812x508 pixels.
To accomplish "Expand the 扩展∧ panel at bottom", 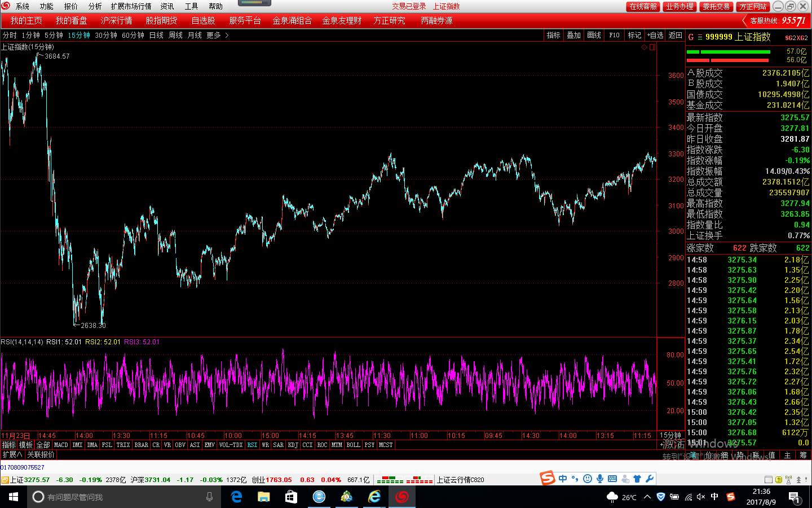I will pos(12,454).
